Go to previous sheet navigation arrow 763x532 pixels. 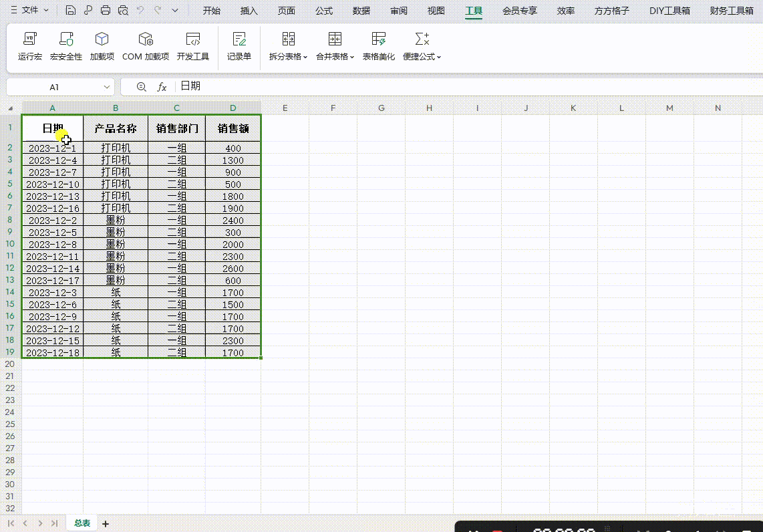coord(25,523)
